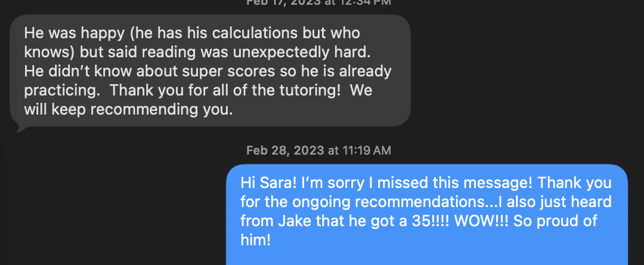Viewport: 644px width, 265px height.
Task: Click the gray message starting "He was happy"
Action: point(210,70)
